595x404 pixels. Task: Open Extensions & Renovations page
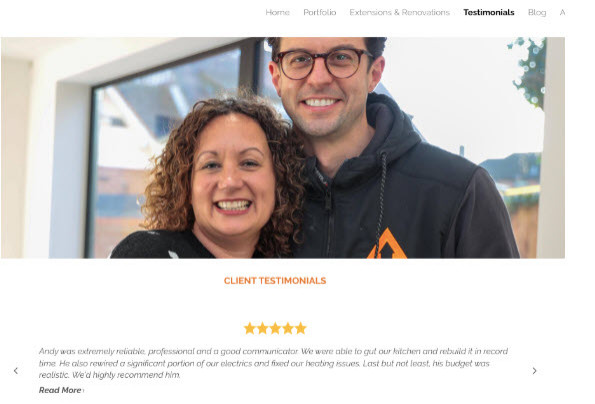(x=399, y=13)
